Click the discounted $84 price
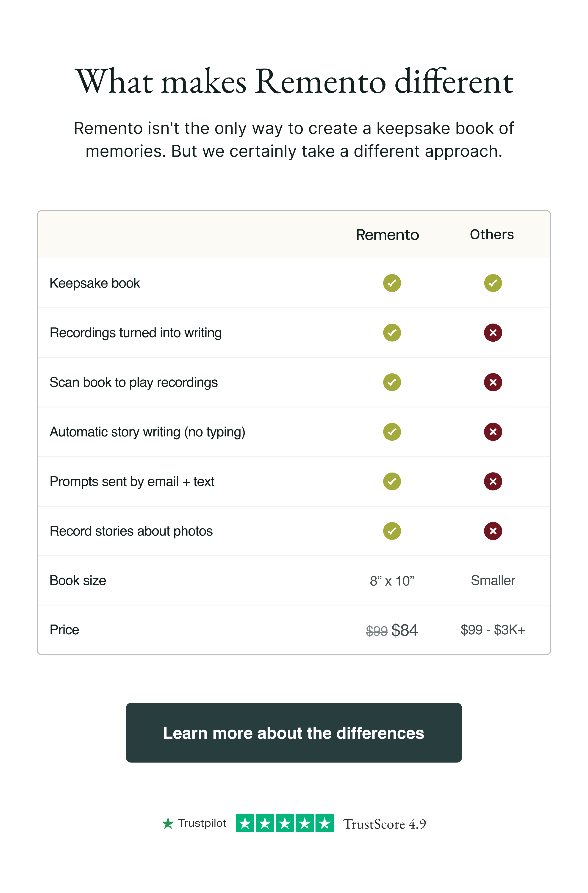This screenshot has width=588, height=893. 404,630
